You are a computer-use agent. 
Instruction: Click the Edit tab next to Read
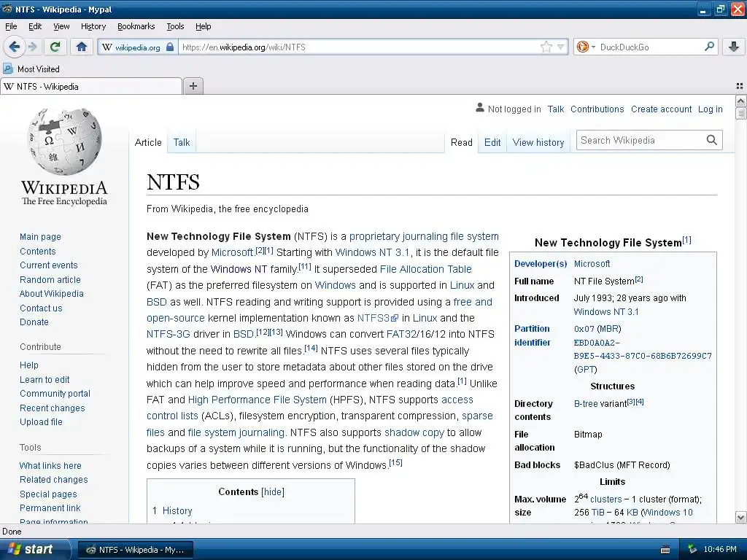pos(492,142)
